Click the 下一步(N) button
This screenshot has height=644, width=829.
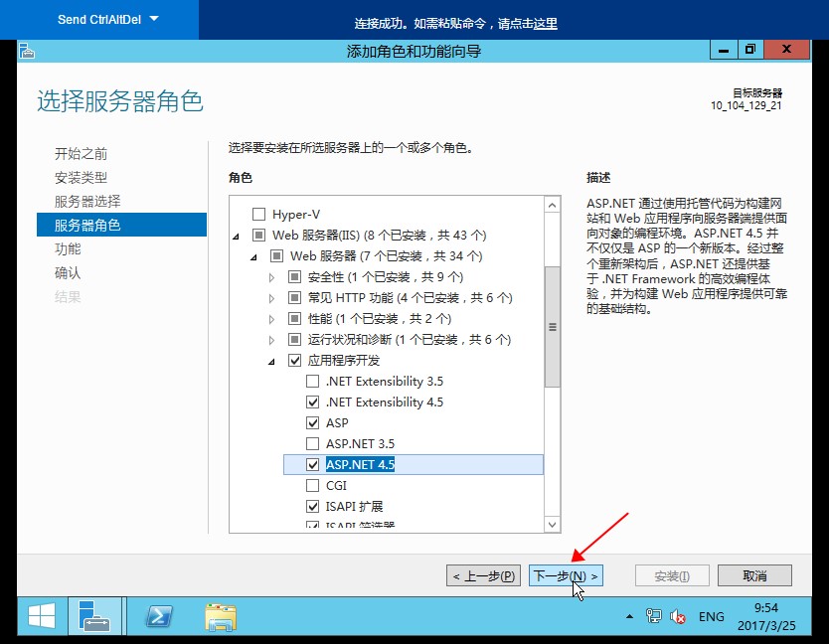click(x=566, y=575)
